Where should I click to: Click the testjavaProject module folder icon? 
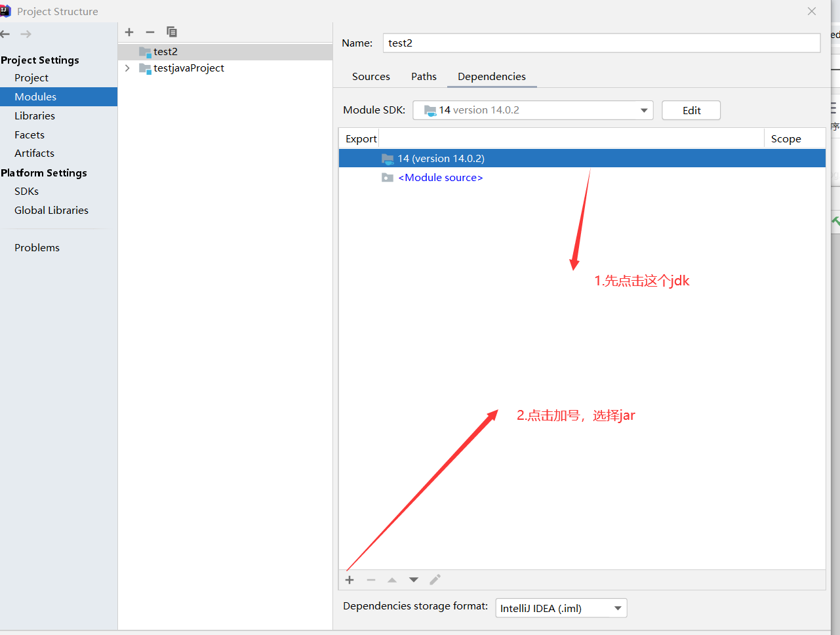pyautogui.click(x=145, y=68)
